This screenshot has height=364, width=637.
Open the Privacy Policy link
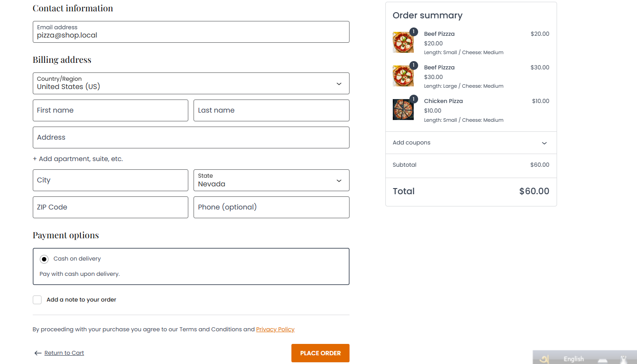[x=275, y=330]
